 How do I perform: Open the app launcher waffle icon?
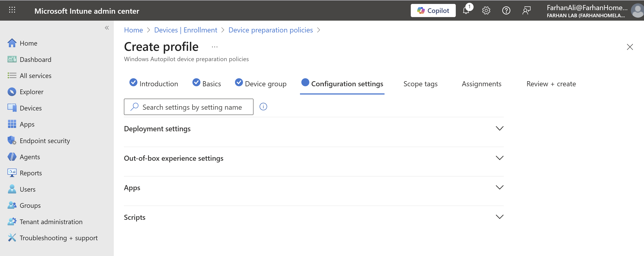12,10
